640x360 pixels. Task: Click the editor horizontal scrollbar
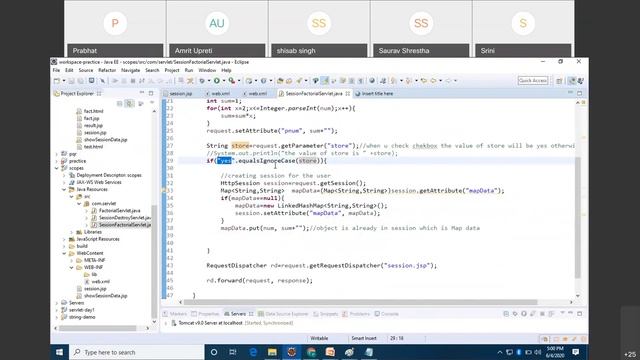(360, 302)
